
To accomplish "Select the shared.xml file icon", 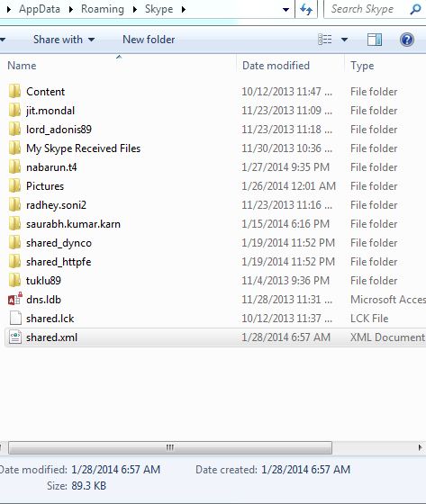I will click(14, 337).
